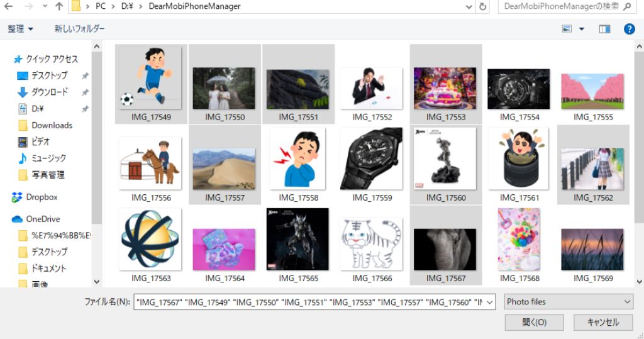644x339 pixels.
Task: Select the horse rider illustration IMG_17556
Action: pos(151,164)
